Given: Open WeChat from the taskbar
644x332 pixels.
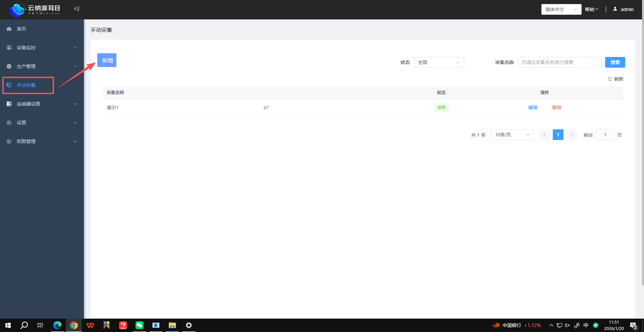Looking at the screenshot, I should tap(140, 325).
